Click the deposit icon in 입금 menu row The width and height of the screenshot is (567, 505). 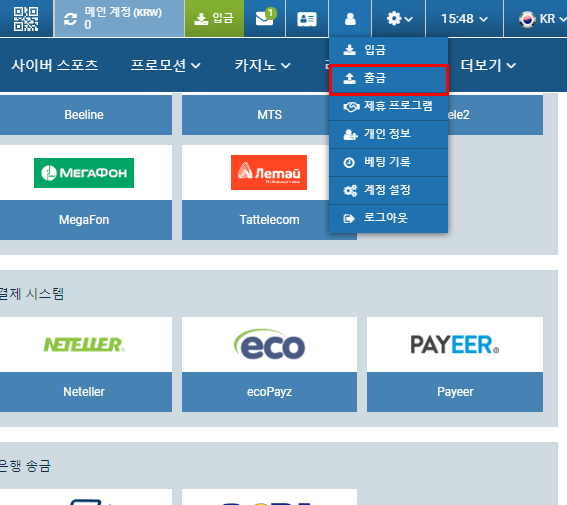(x=349, y=50)
